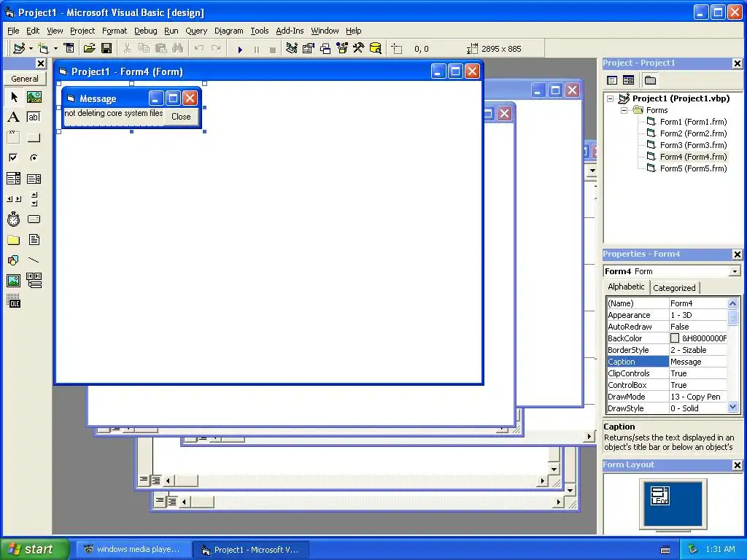Select the Shape tool
Screen dimensions: 747x560
point(14,260)
